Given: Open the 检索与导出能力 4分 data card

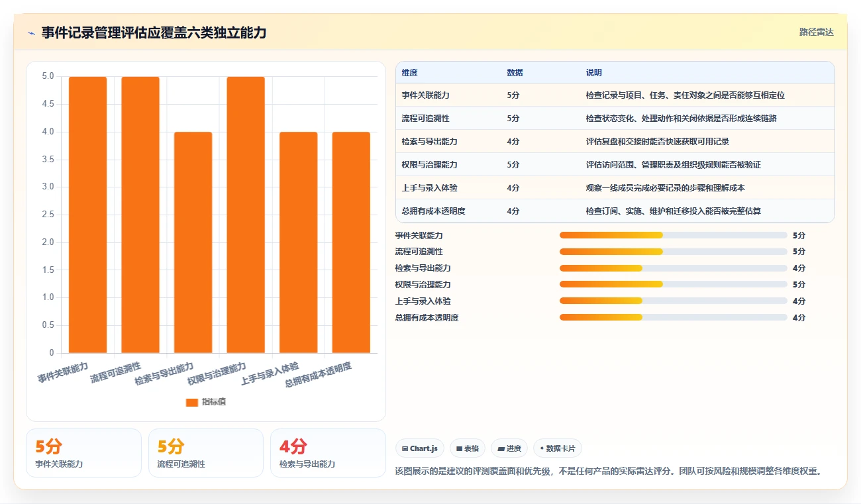Looking at the screenshot, I should pos(328,453).
